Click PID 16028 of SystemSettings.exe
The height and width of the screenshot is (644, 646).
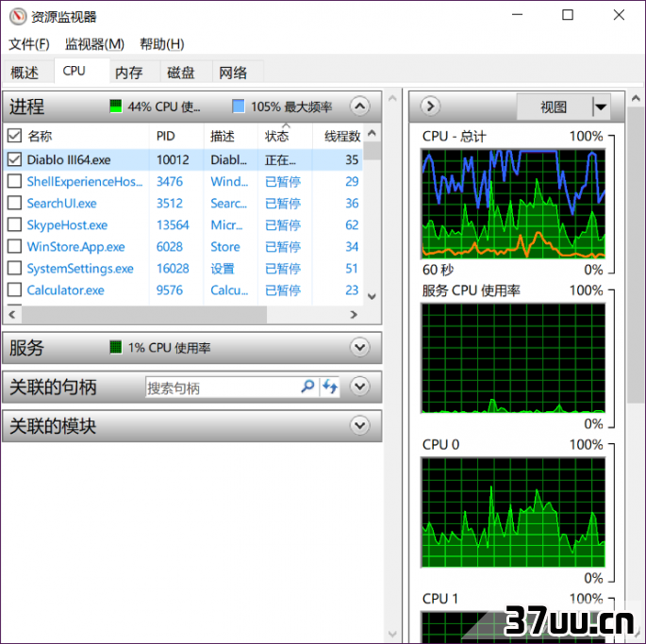pos(173,268)
